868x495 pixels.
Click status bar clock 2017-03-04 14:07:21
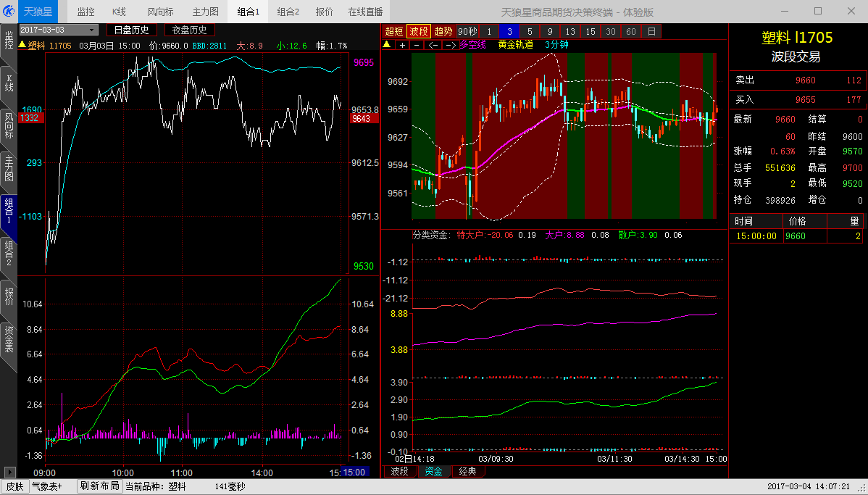tap(808, 487)
